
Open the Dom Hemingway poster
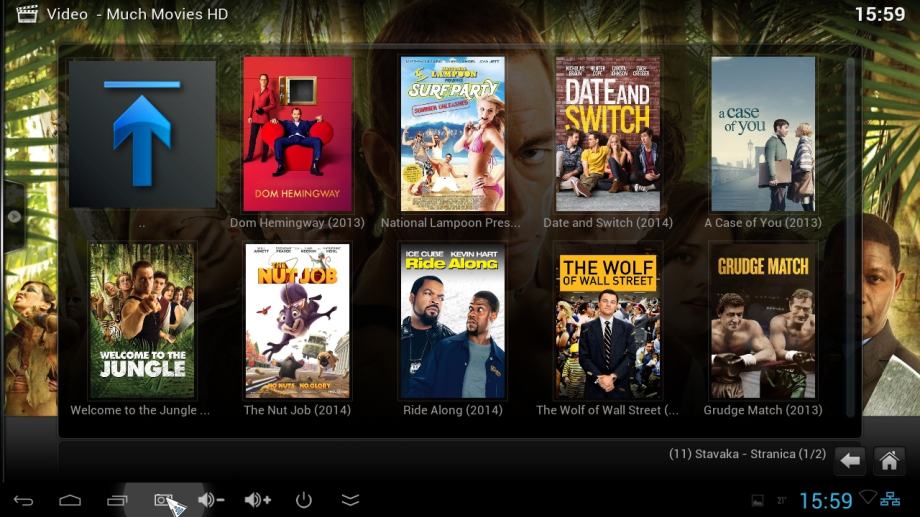297,134
